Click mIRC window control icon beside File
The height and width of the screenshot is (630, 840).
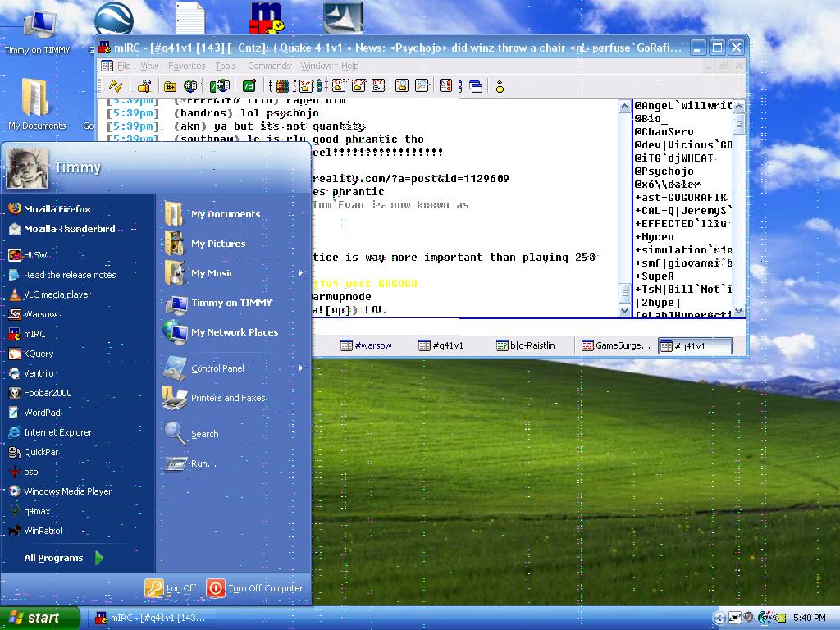[x=107, y=66]
